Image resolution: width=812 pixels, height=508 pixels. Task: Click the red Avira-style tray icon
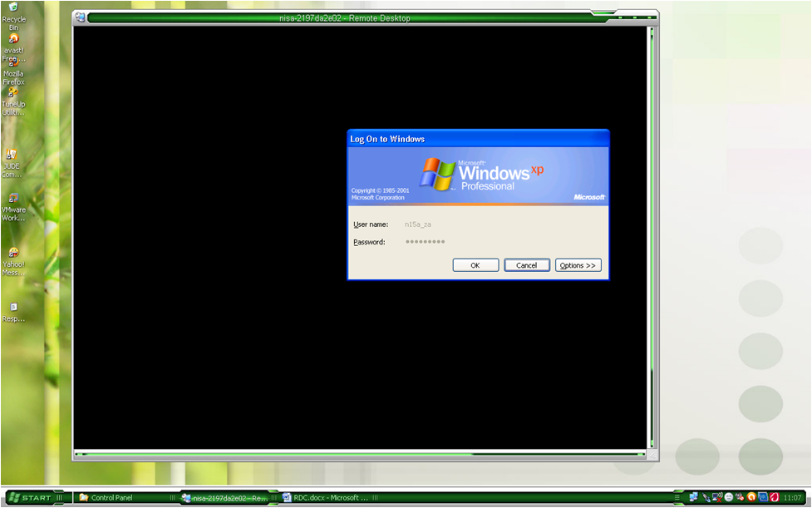coord(775,497)
